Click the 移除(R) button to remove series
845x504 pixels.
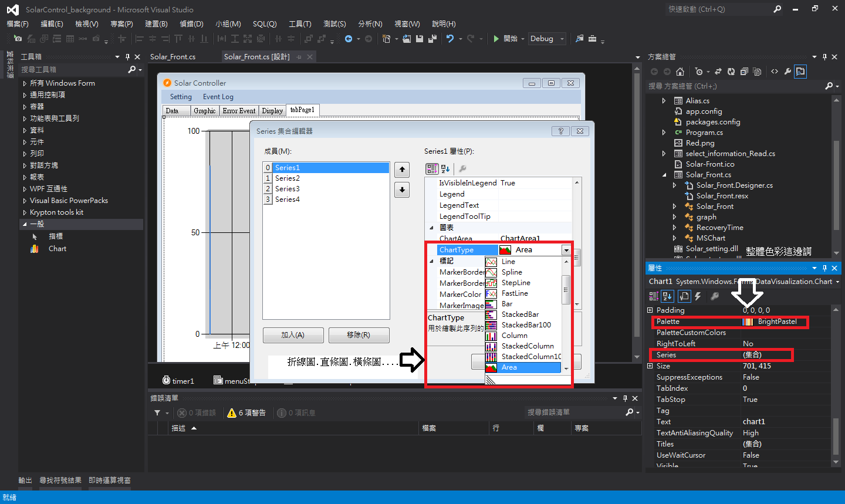[359, 335]
